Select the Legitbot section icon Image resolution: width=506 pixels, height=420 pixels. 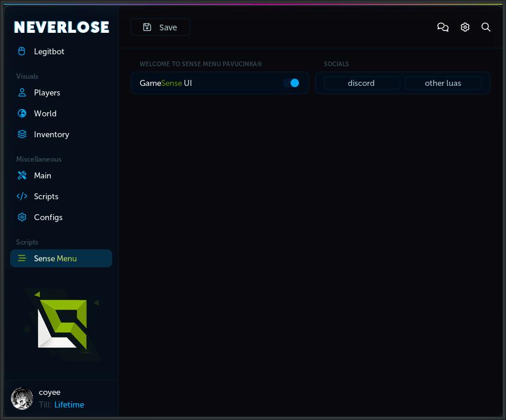(22, 51)
